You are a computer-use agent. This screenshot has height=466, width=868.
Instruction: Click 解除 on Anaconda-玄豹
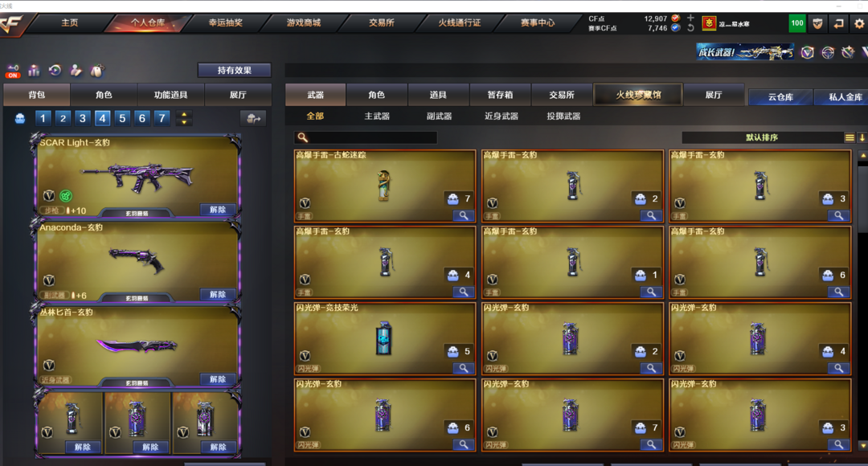pyautogui.click(x=218, y=294)
